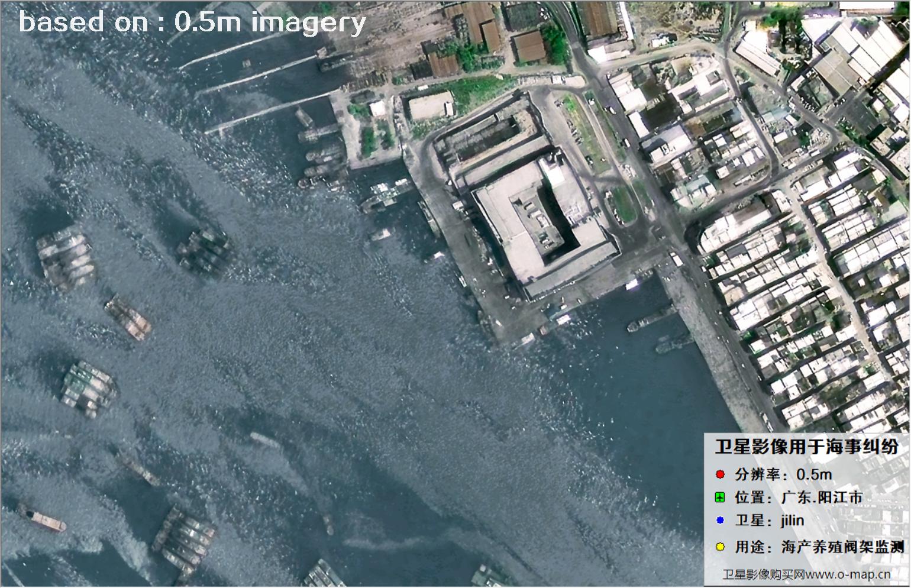Image resolution: width=911 pixels, height=588 pixels.
Task: Click the 'based on : 0.5m imagery' caption
Action: pos(192,22)
